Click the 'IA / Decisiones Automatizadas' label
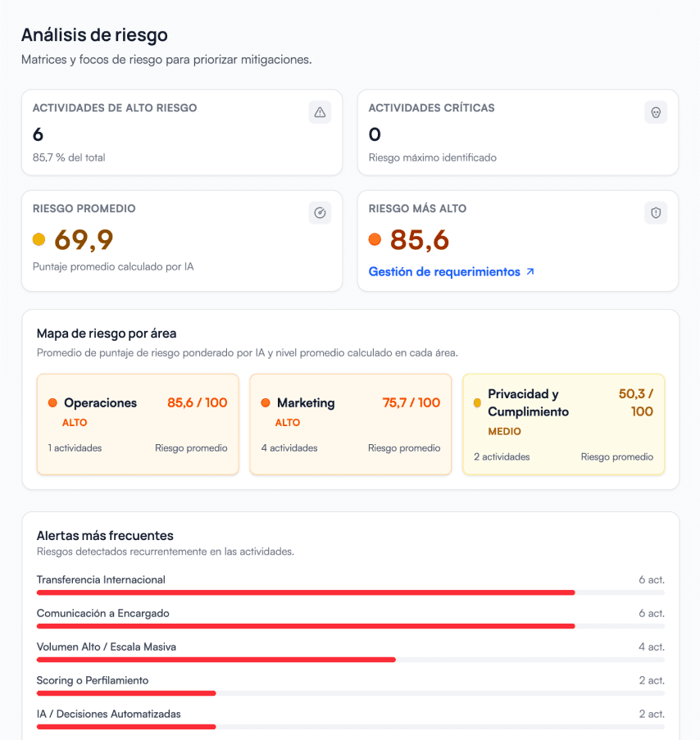Screen dimensions: 700x740 [x=108, y=714]
